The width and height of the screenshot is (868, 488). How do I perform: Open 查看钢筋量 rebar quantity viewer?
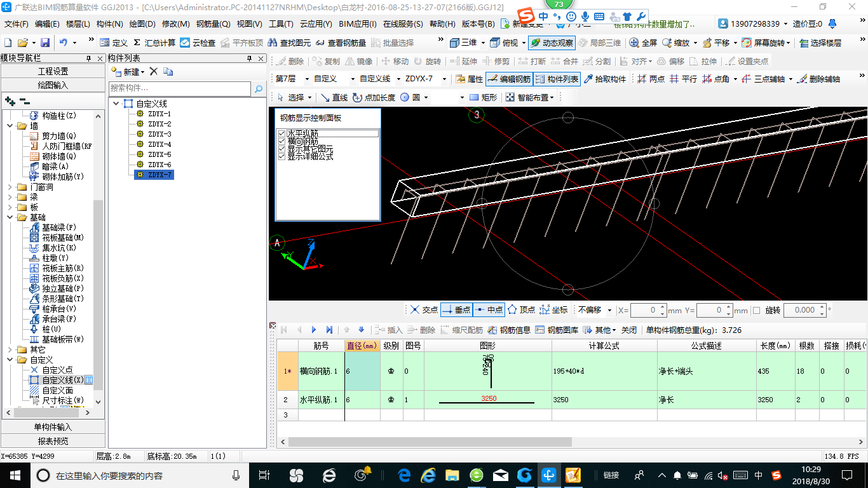[x=340, y=43]
